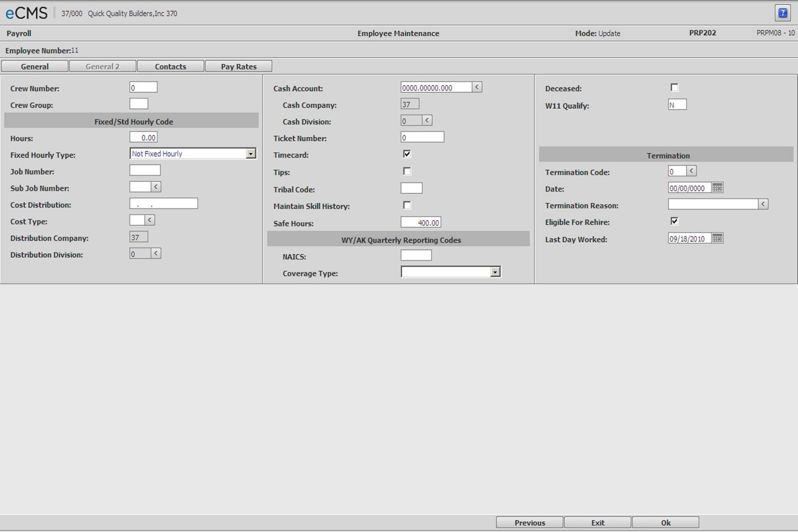The width and height of the screenshot is (798, 532).
Task: Click the NAICS input field
Action: click(416, 255)
